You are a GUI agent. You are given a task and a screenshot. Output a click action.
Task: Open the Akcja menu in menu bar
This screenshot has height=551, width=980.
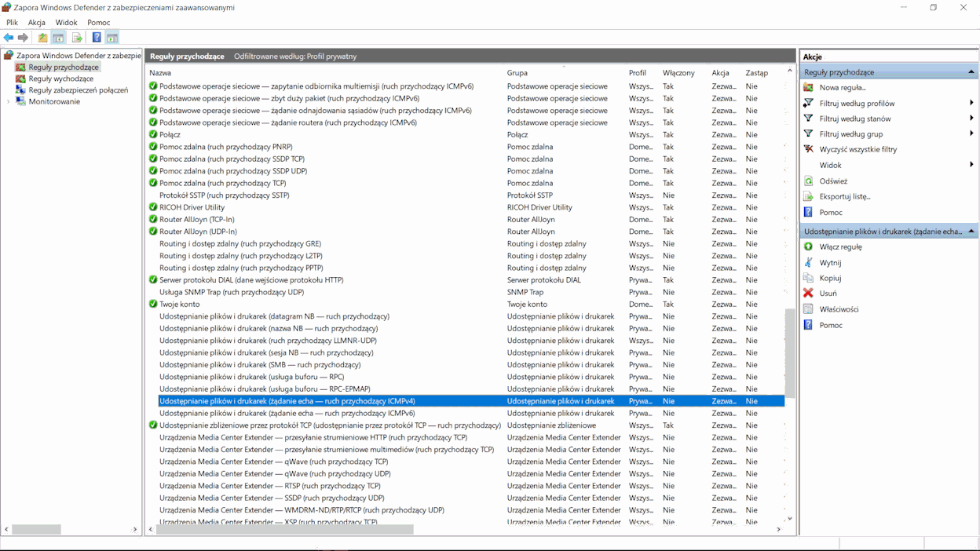pyautogui.click(x=36, y=22)
